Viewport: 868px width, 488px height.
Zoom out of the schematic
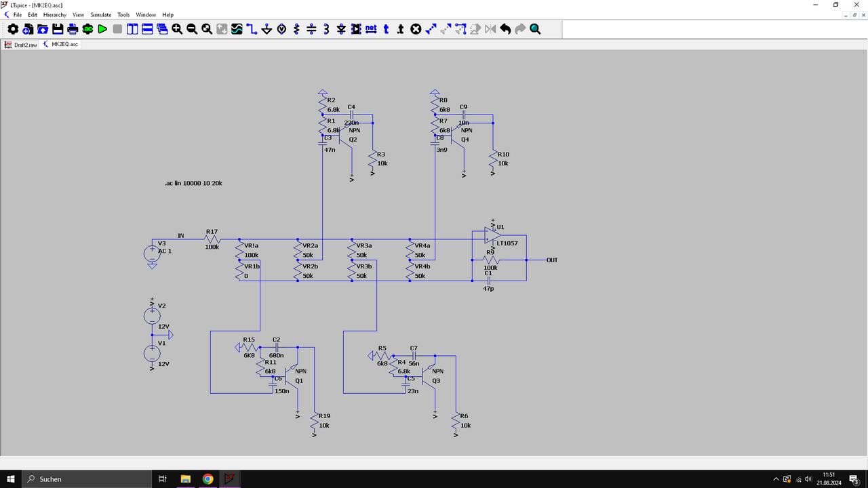tap(192, 29)
